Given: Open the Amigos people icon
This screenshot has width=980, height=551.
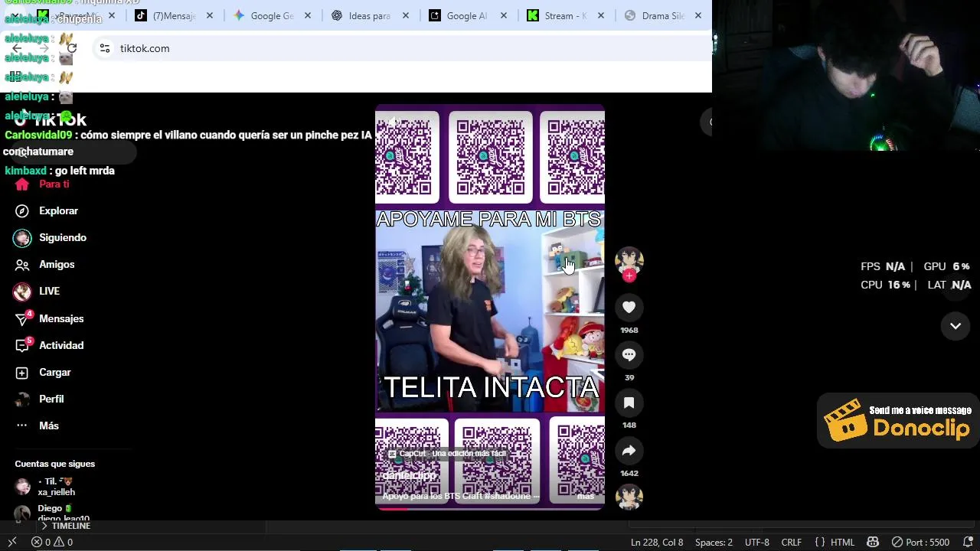Looking at the screenshot, I should pyautogui.click(x=22, y=265).
